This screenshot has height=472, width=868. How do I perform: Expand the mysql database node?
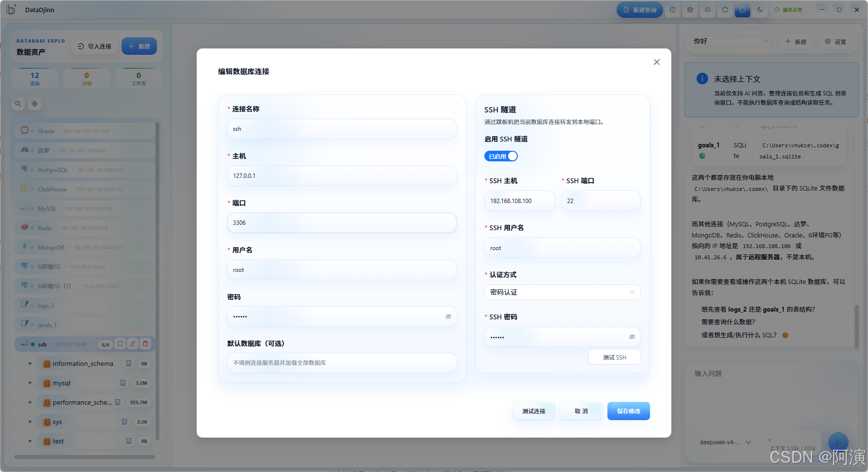pyautogui.click(x=30, y=383)
